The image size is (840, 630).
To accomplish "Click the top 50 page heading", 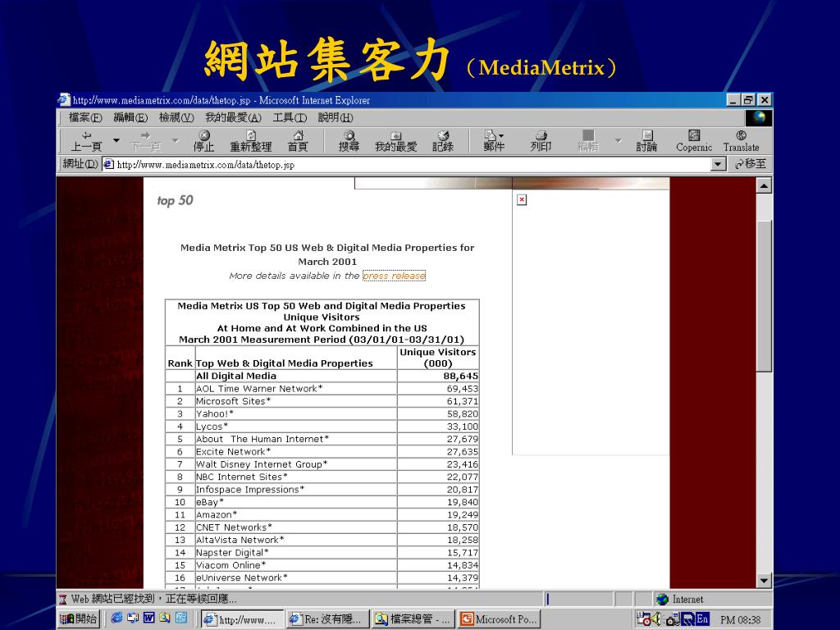I will tap(175, 200).
